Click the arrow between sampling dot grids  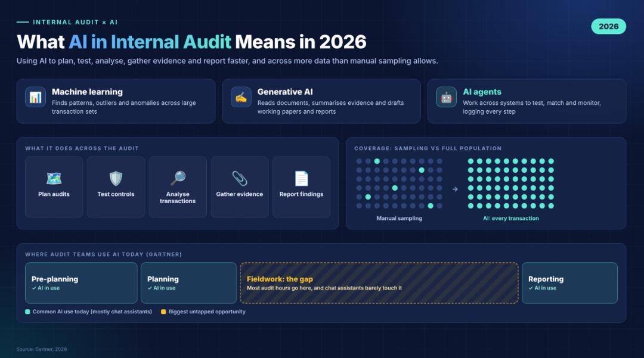[x=454, y=189]
